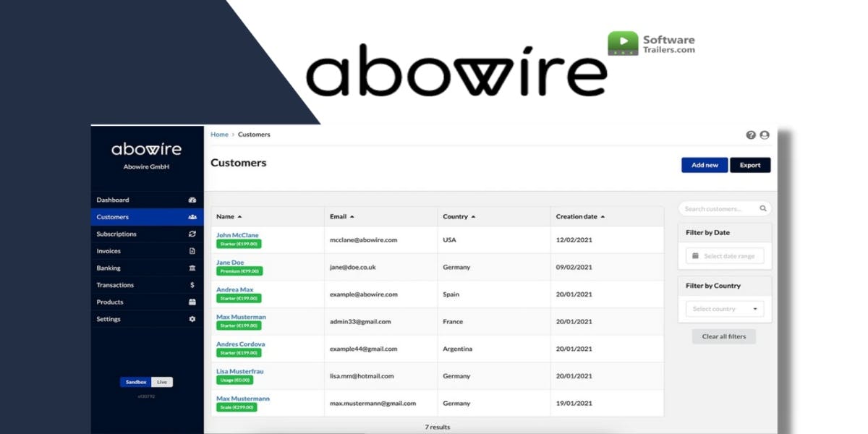868x434 pixels.
Task: Click email mcclane@abowire.com
Action: pyautogui.click(x=364, y=240)
